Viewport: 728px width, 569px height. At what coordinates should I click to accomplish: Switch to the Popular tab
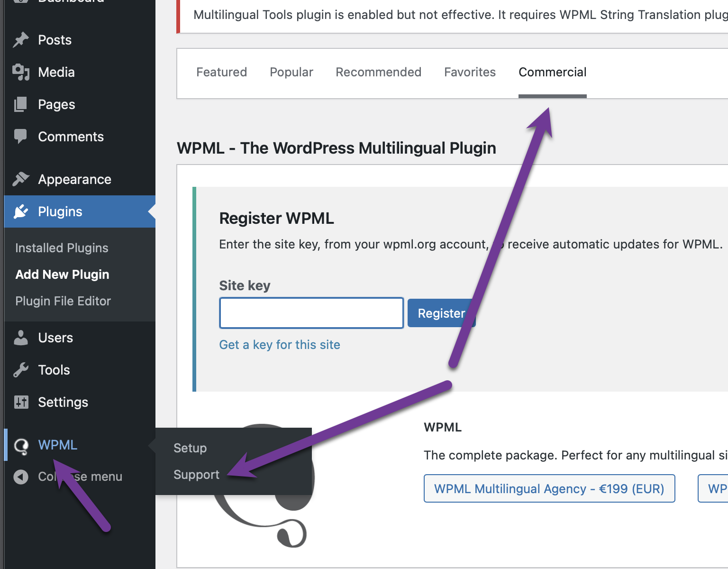(x=291, y=72)
